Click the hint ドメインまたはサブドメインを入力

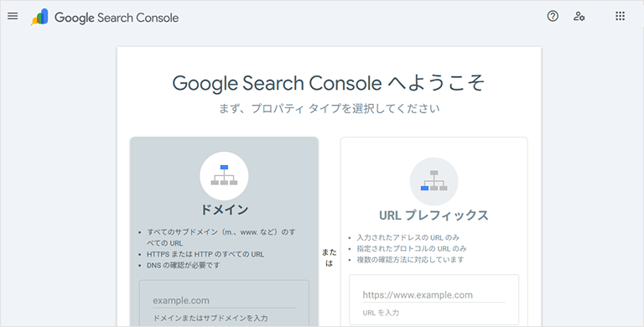coord(210,319)
